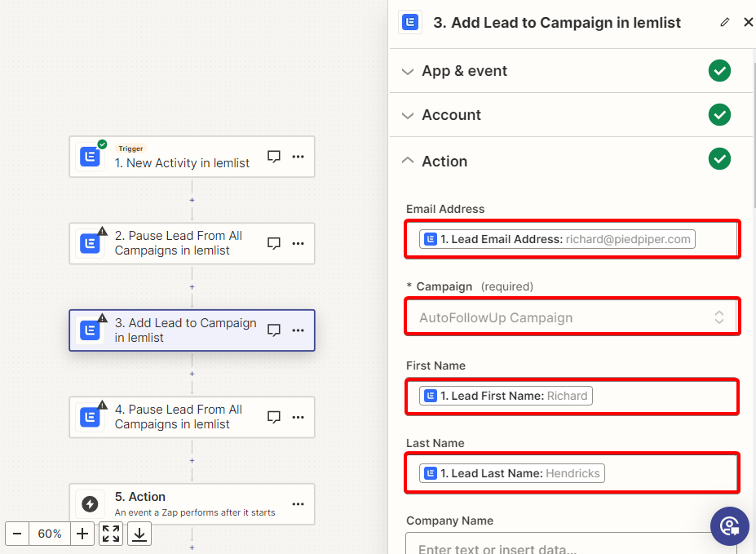Click lightning bolt icon on step 5
Screen dimensions: 756x554
[90, 504]
